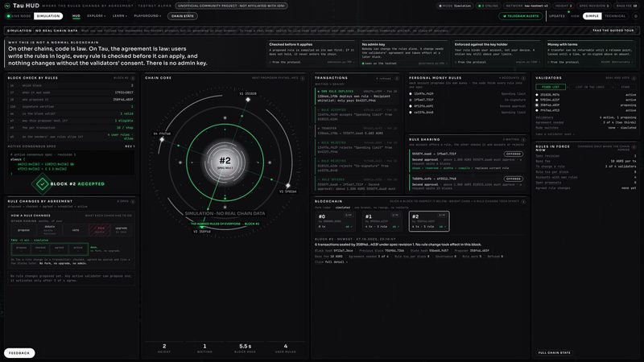Click account ce3376..8aa8 row
This screenshot has width=644, height=362.
(468, 112)
